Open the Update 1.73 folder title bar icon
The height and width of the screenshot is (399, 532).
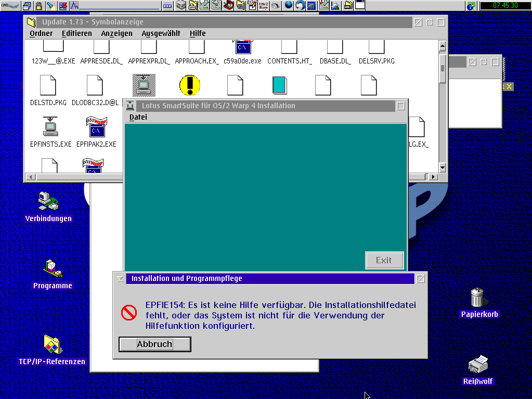31,22
